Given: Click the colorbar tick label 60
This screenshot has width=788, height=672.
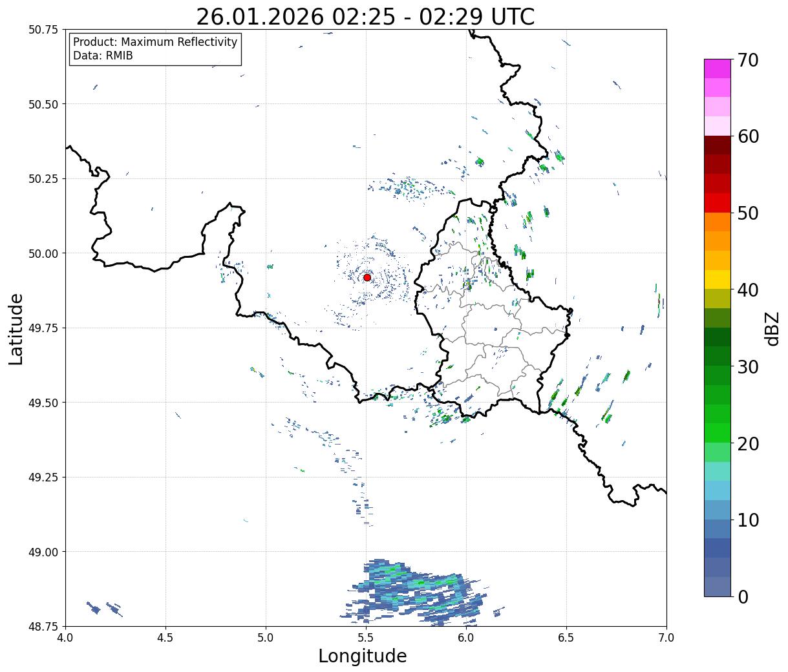Looking at the screenshot, I should (748, 136).
